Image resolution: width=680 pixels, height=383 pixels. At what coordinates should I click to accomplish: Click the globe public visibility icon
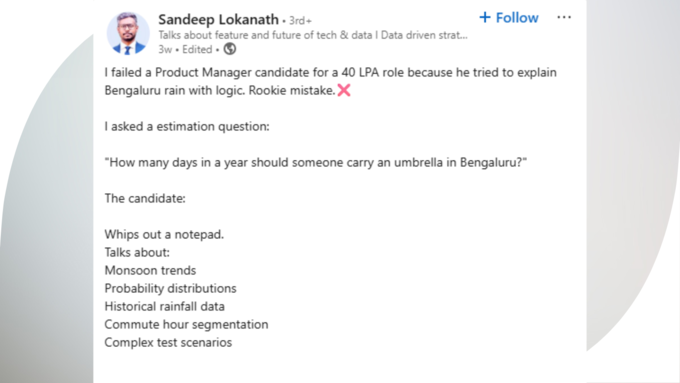tap(230, 49)
